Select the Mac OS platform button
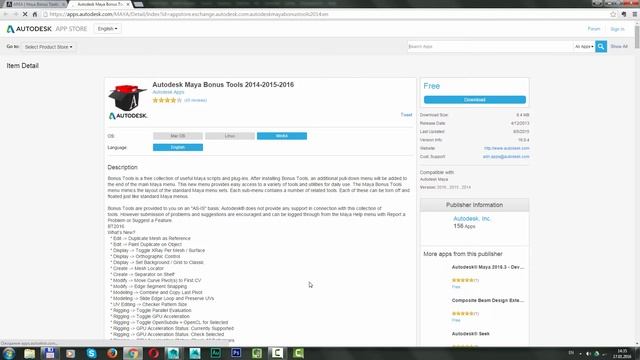This screenshot has height=360, width=640. pos(178,136)
